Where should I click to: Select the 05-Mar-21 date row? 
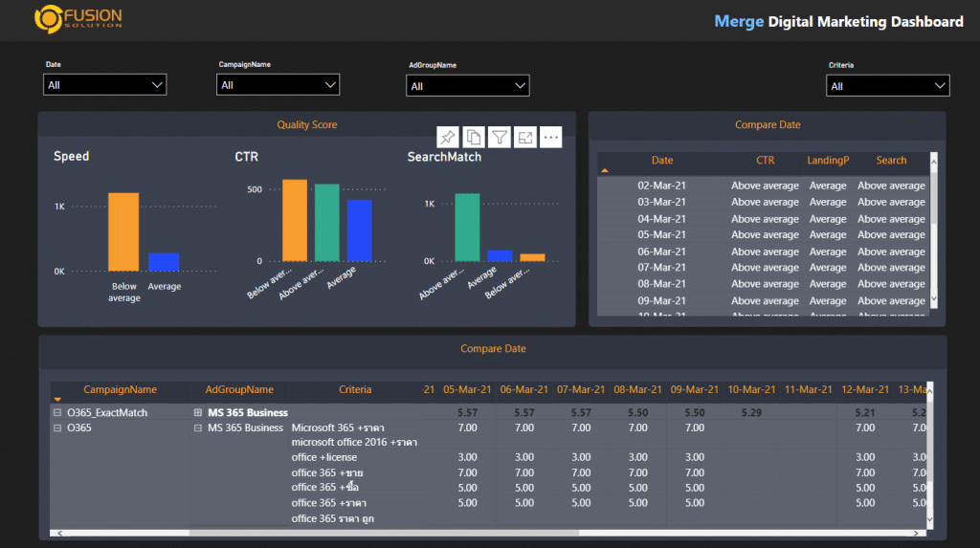coord(763,235)
